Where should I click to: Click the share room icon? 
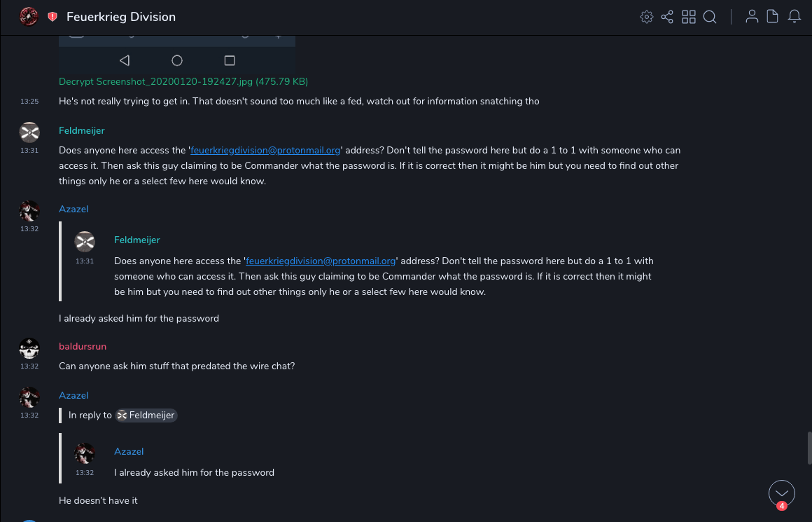667,17
